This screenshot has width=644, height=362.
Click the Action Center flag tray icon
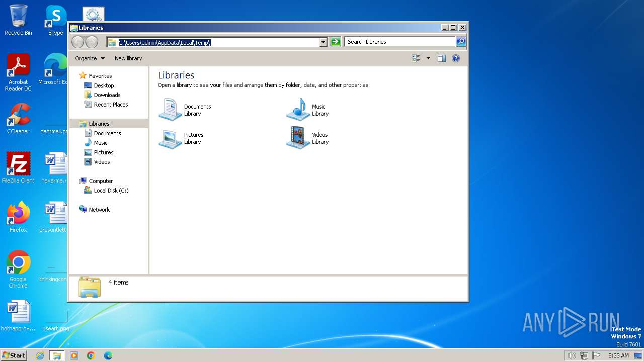click(x=596, y=355)
